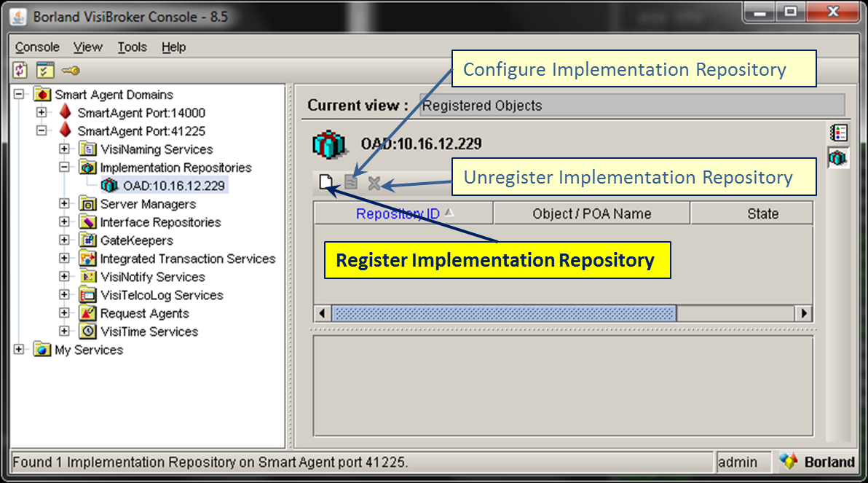This screenshot has width=868, height=483.
Task: Click the right arrow of horizontal scrollbar
Action: coord(804,313)
